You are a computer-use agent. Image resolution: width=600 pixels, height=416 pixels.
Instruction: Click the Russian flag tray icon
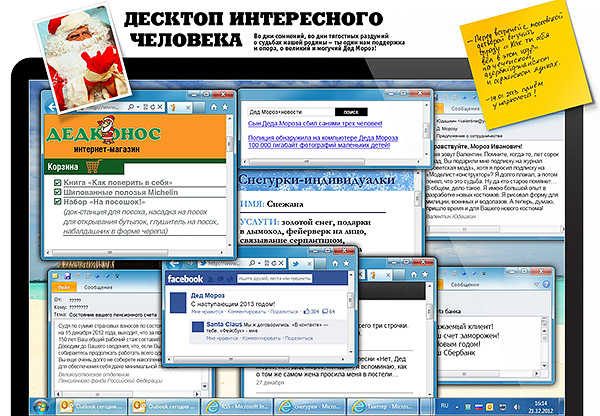click(478, 406)
